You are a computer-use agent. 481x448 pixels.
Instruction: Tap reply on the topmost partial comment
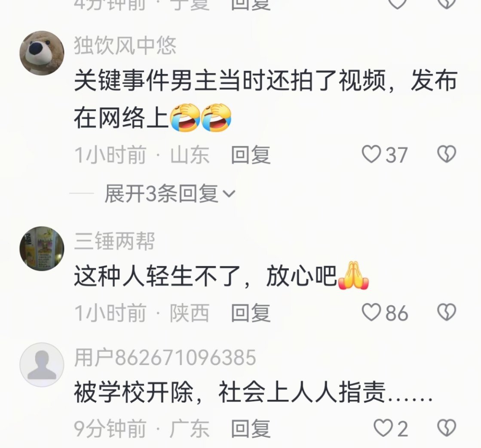[x=251, y=4]
